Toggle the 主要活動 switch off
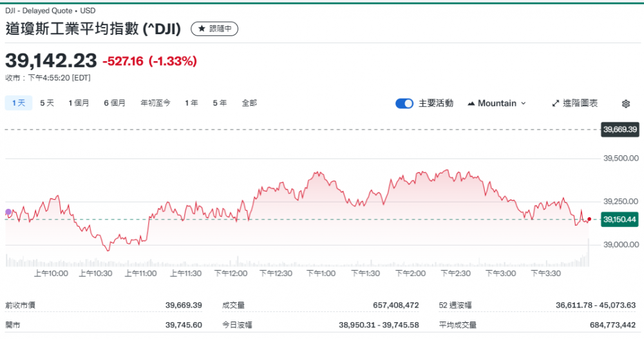The width and height of the screenshot is (644, 339). coord(404,103)
